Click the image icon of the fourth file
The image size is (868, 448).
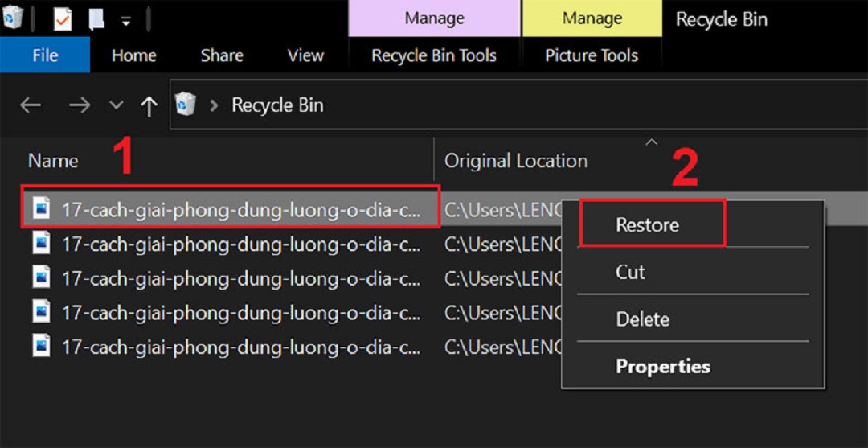point(42,312)
